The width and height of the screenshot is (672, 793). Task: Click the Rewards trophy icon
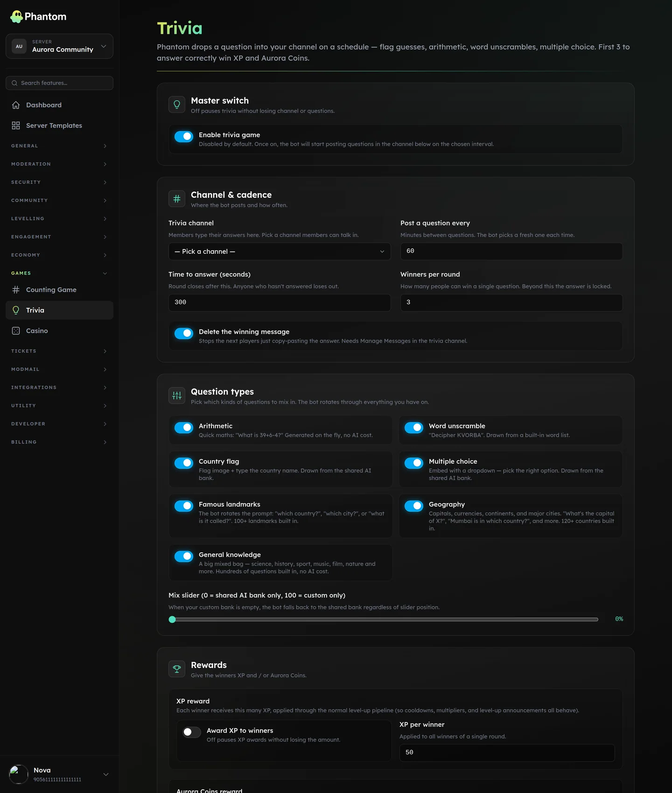coord(177,669)
